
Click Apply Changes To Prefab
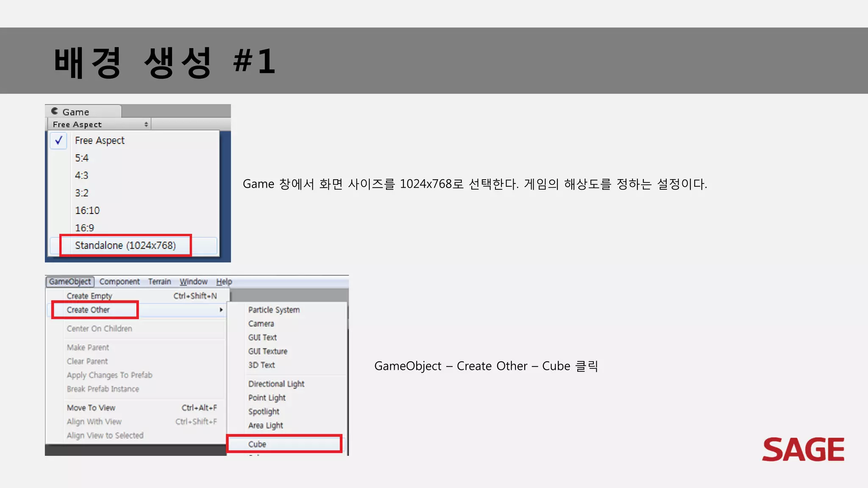109,375
